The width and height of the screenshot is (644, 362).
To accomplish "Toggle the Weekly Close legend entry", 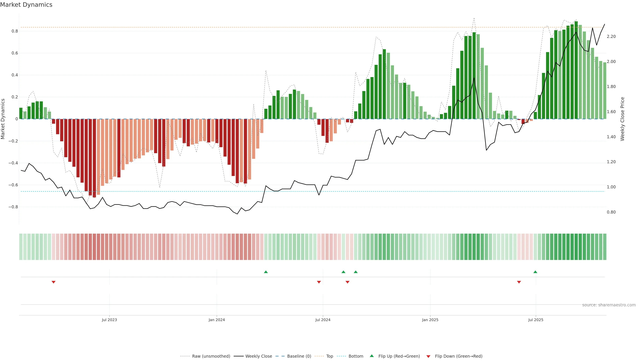I will pos(258,356).
